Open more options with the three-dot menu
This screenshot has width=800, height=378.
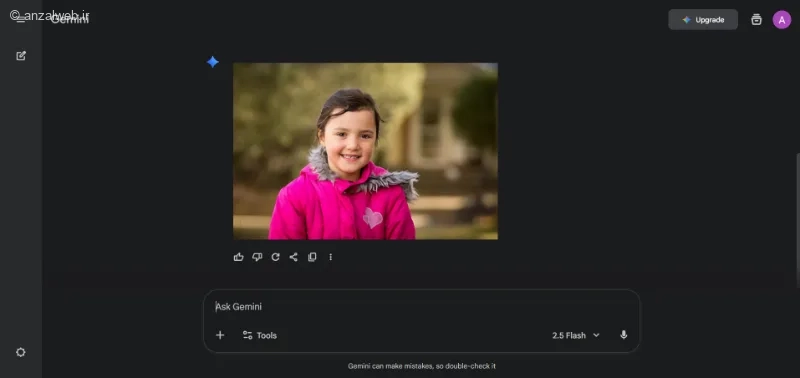pyautogui.click(x=330, y=257)
